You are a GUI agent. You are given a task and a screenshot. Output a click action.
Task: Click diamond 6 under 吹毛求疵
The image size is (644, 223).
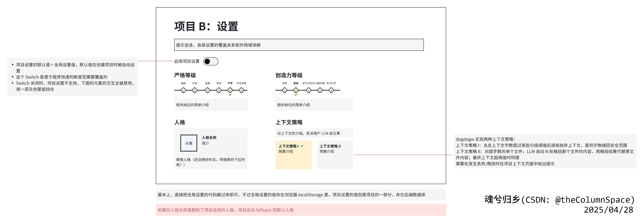(242, 90)
